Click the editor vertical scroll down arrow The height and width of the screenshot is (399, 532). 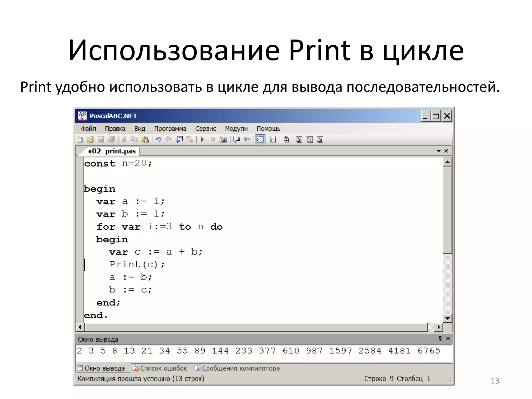(448, 318)
